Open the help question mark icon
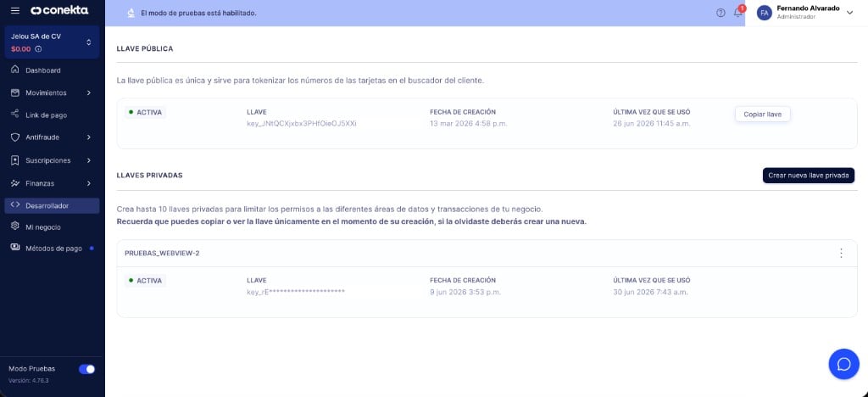Screen dimensions: 868x397 click(x=721, y=13)
